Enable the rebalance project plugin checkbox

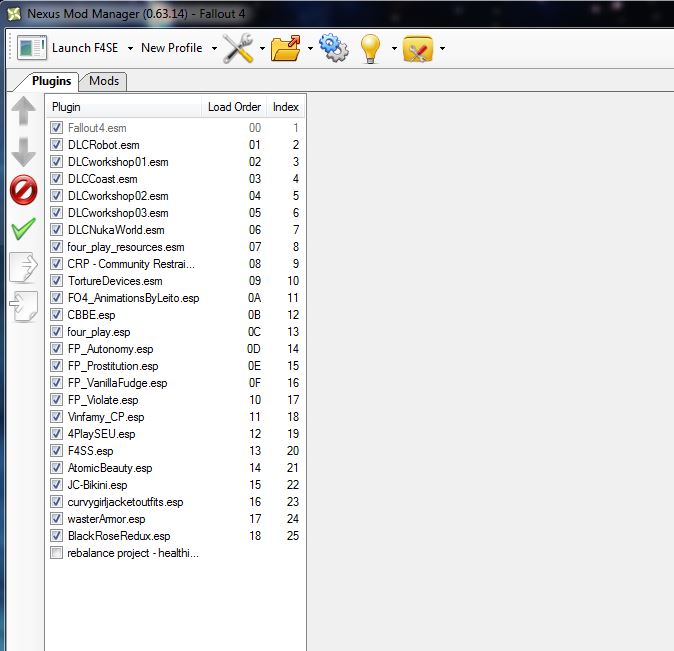point(57,553)
